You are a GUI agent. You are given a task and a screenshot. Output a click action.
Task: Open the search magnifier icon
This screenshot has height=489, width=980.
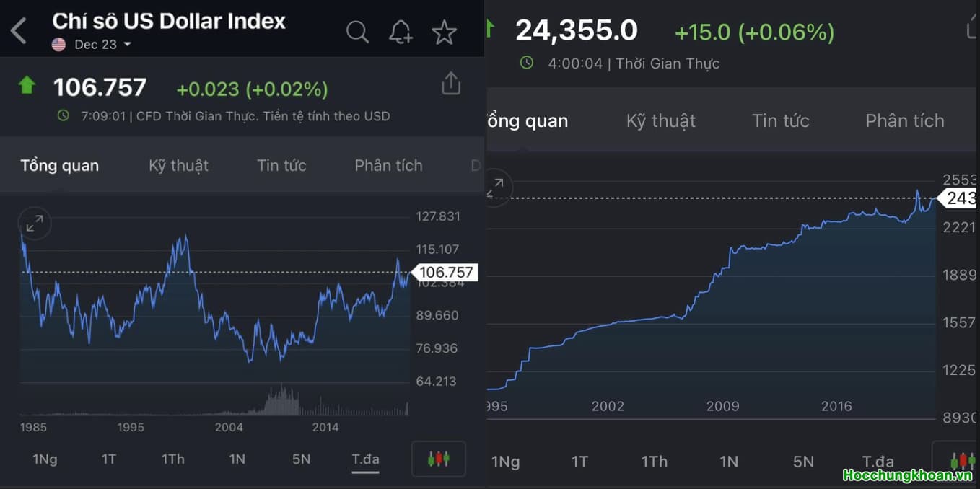tap(357, 32)
